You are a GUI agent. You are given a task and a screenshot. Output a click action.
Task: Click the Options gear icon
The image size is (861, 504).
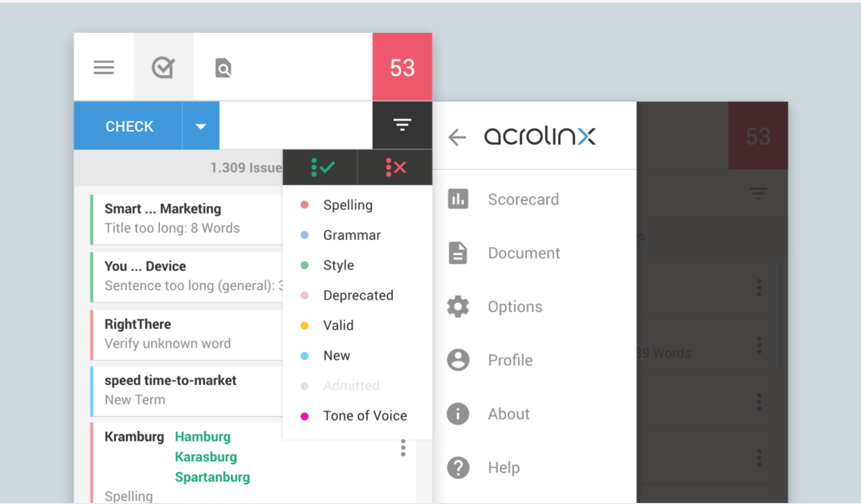458,306
